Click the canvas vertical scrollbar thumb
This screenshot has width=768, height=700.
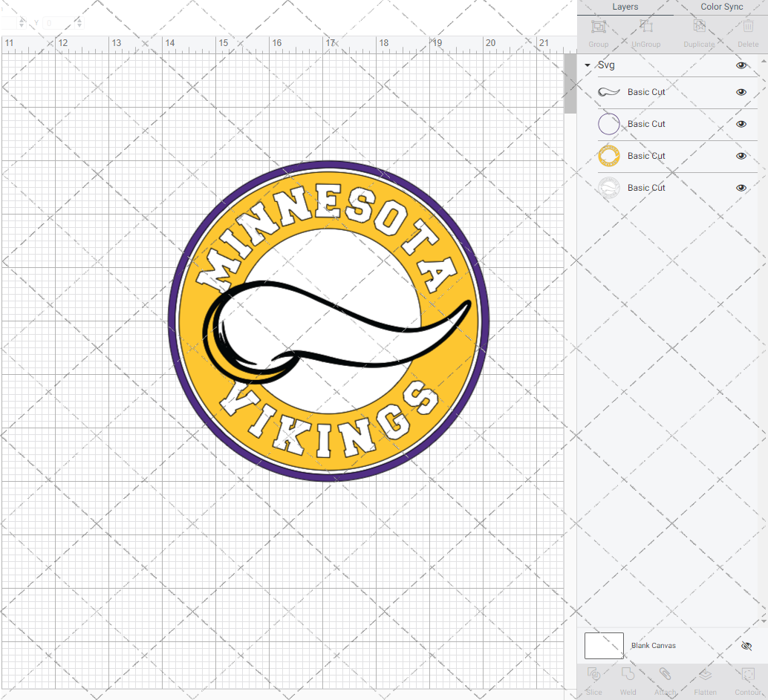[x=570, y=83]
